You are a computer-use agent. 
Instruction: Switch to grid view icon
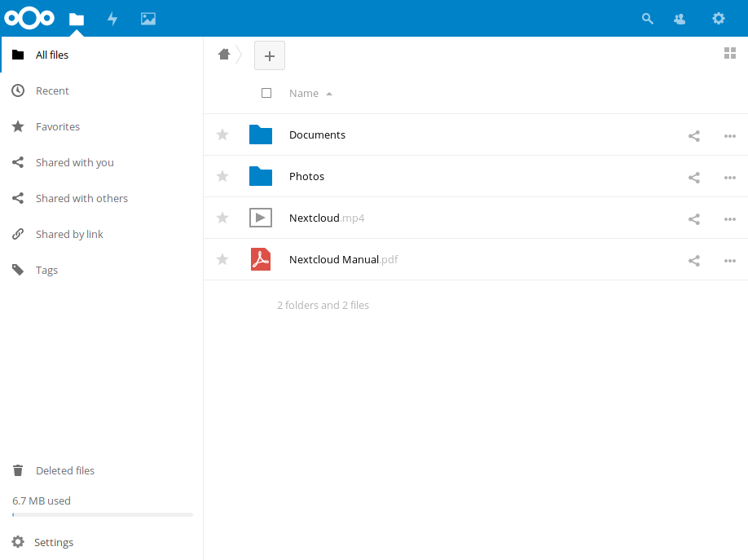[x=730, y=54]
